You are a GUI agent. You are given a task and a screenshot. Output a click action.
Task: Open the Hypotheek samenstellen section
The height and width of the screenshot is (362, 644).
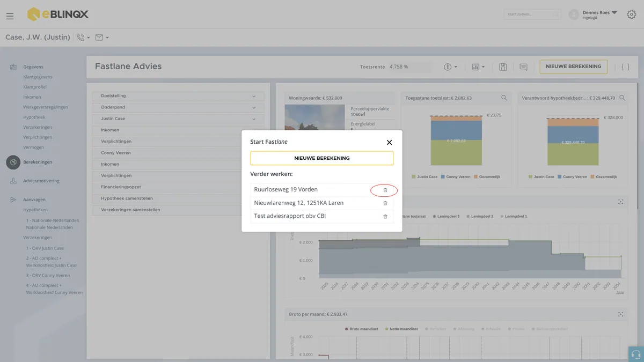(178, 198)
